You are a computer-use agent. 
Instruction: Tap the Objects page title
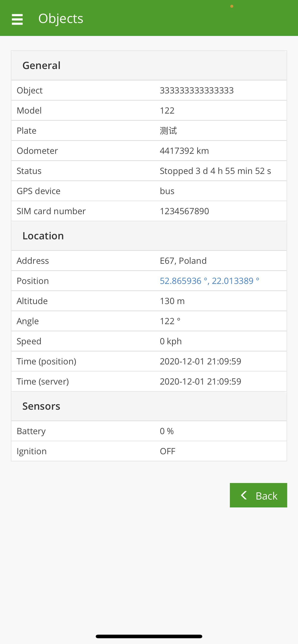click(x=61, y=18)
